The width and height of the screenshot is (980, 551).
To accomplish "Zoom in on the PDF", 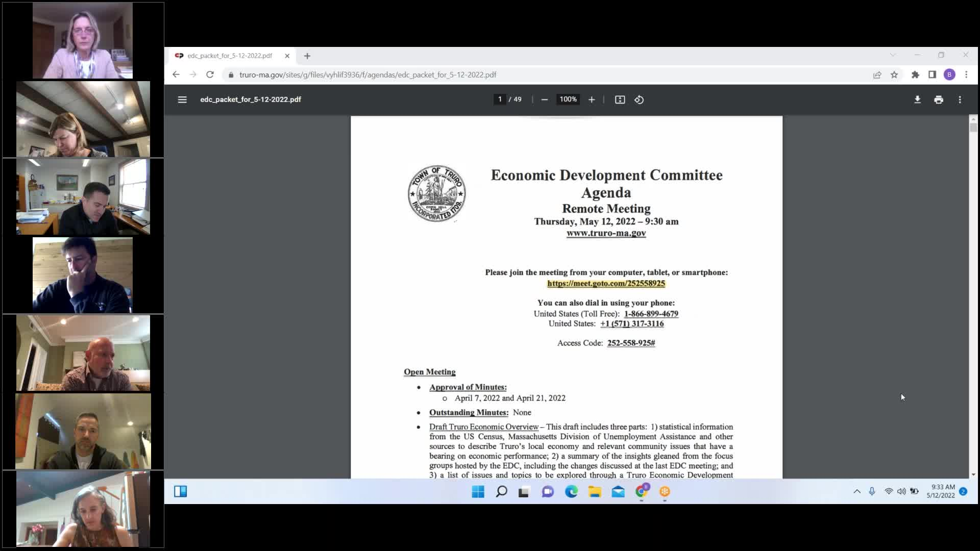I will pos(592,99).
